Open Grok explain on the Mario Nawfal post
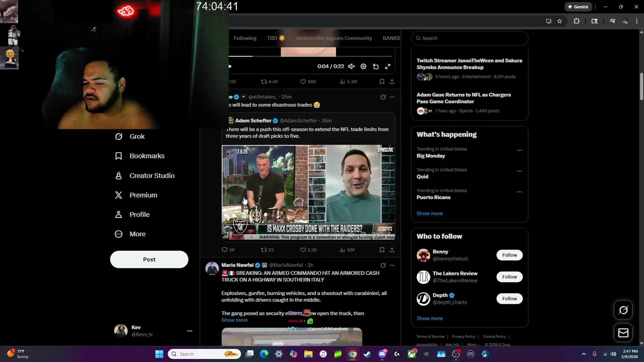 point(383,265)
